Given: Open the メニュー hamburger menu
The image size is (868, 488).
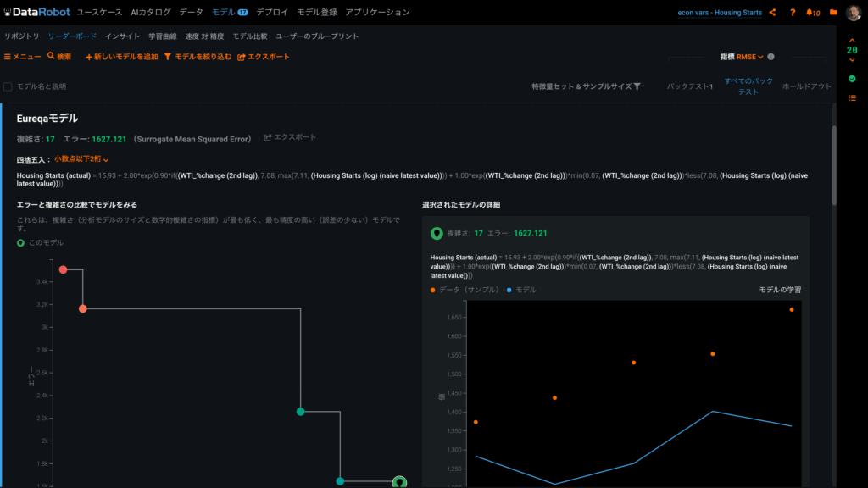Looking at the screenshot, I should click(23, 57).
